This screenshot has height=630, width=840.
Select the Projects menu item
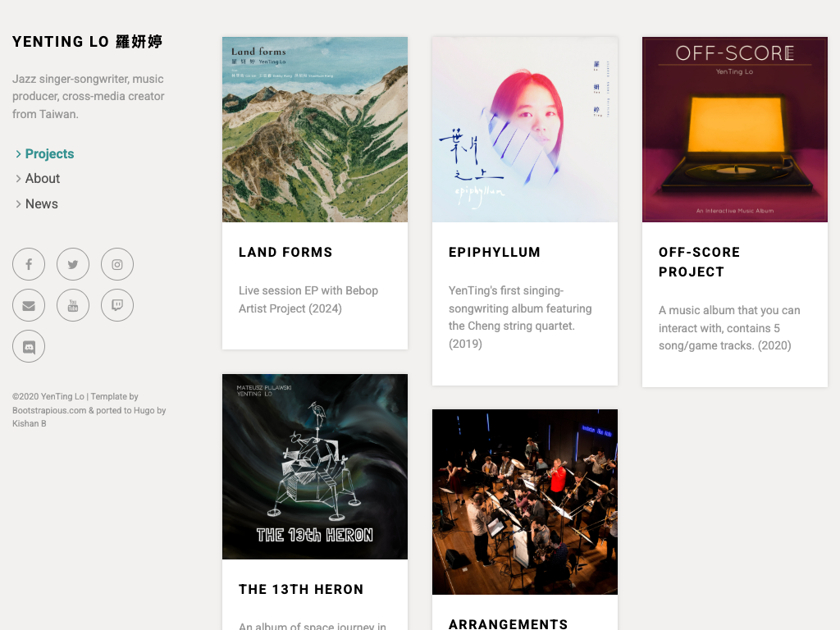(49, 153)
